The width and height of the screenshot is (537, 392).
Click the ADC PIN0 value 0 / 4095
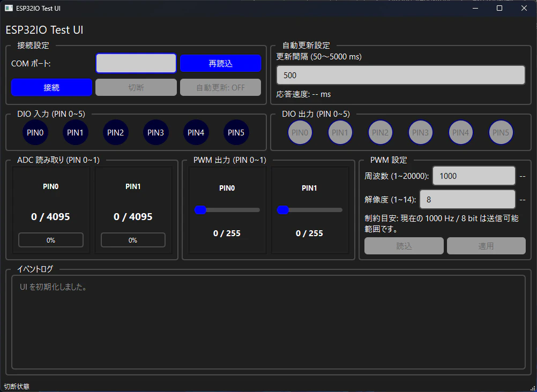pyautogui.click(x=51, y=217)
